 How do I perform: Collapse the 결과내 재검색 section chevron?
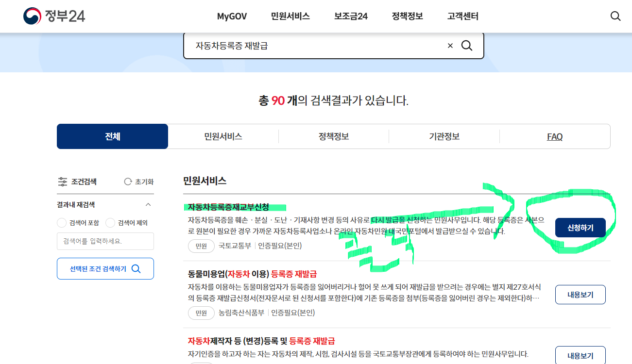pos(148,204)
